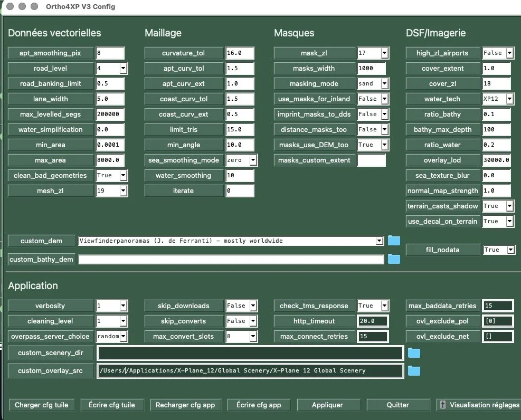Click overlay_lod value field

click(x=496, y=160)
